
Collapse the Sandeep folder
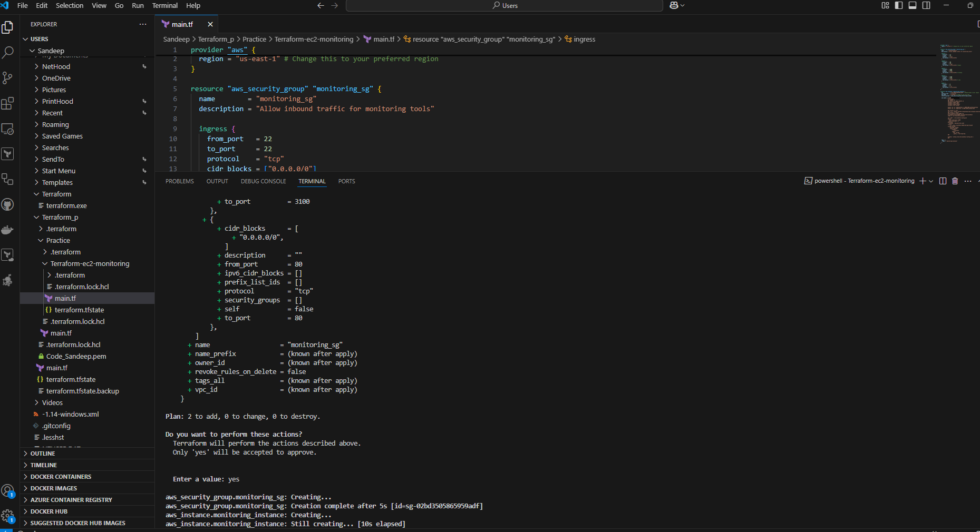coord(88,51)
